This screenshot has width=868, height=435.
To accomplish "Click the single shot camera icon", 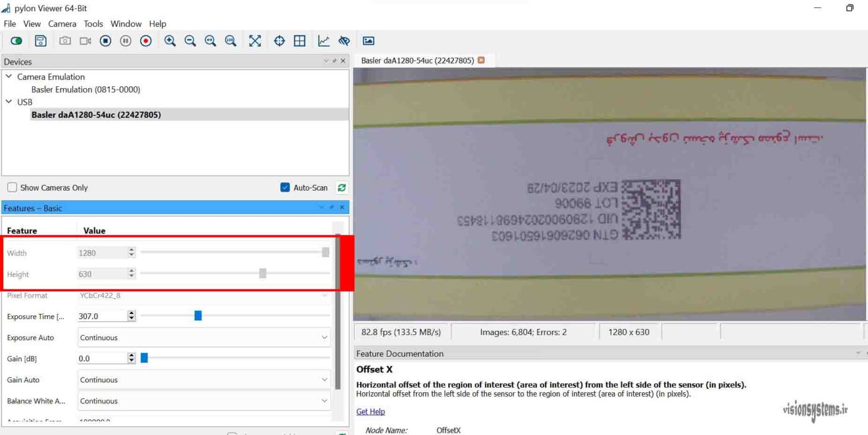I will (x=65, y=41).
